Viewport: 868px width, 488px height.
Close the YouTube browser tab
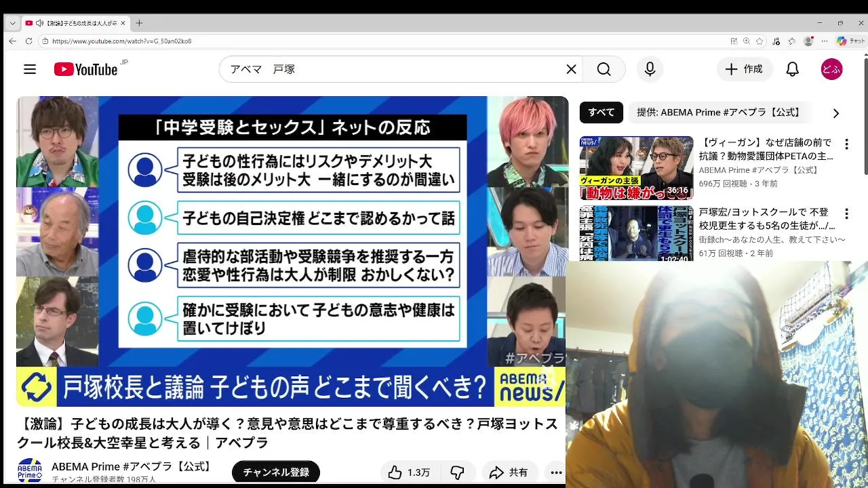123,23
